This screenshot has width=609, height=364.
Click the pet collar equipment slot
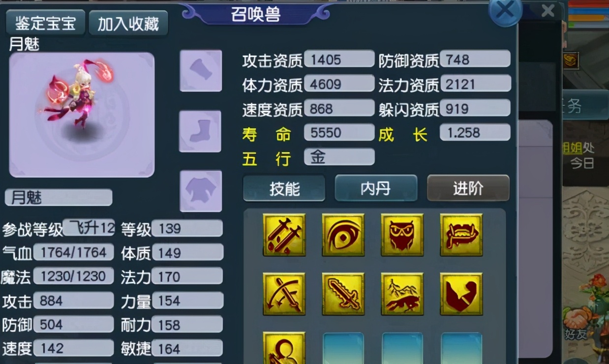pos(201,70)
